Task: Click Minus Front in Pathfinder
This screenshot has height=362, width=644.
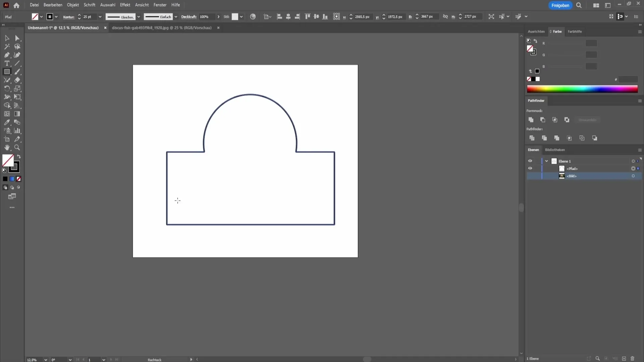Action: click(x=543, y=120)
